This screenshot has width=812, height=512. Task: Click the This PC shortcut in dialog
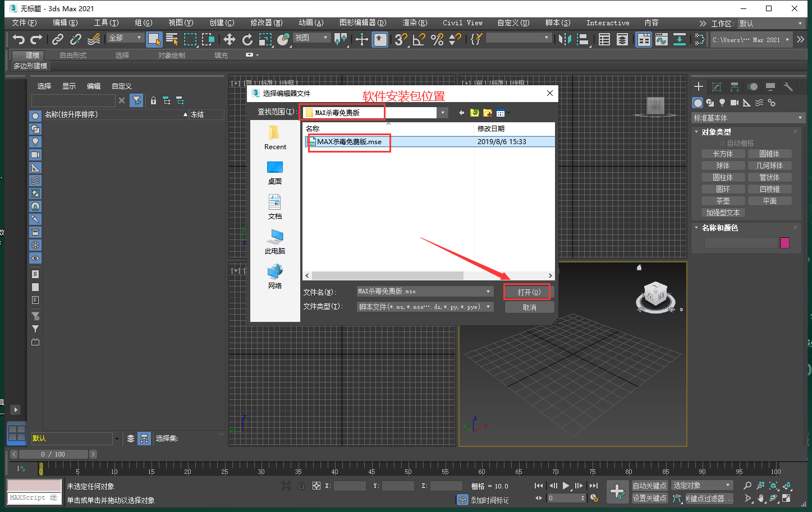pyautogui.click(x=275, y=242)
